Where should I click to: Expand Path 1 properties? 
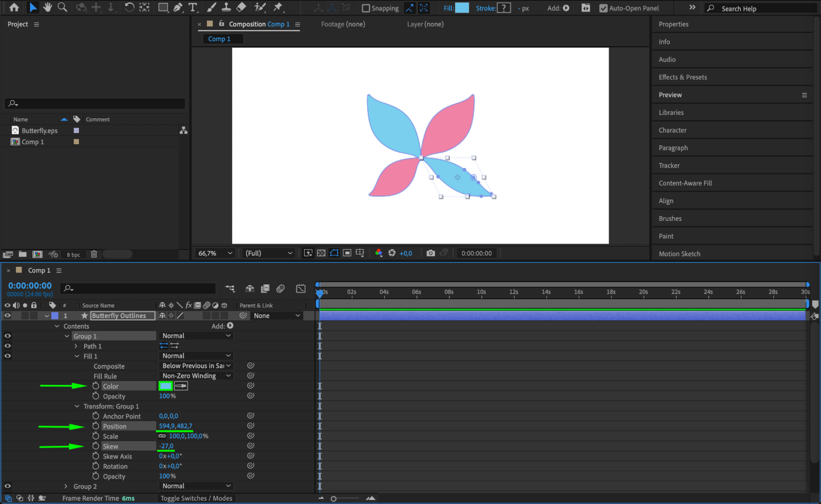[x=76, y=346]
